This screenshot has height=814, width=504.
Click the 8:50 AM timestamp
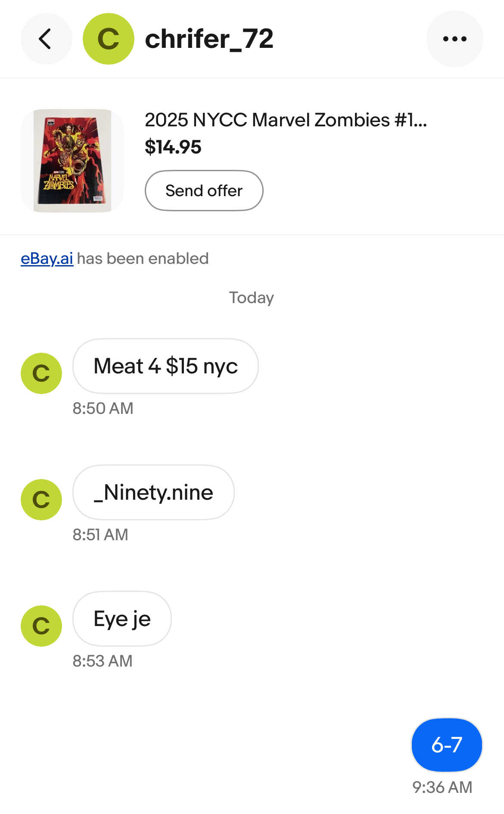pyautogui.click(x=103, y=408)
